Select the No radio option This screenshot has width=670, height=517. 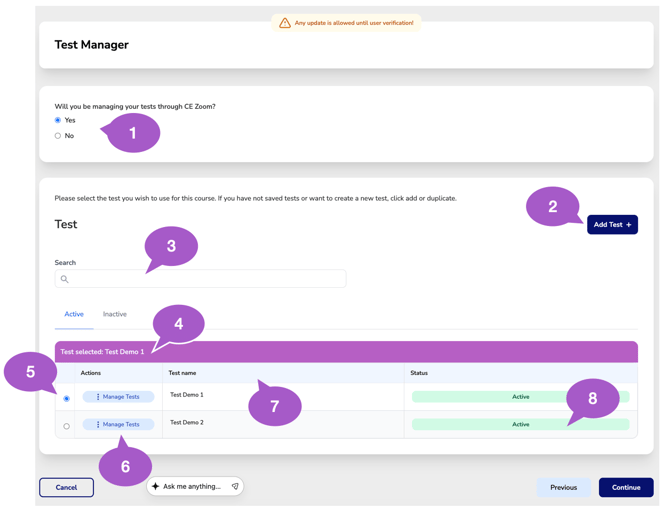(58, 136)
